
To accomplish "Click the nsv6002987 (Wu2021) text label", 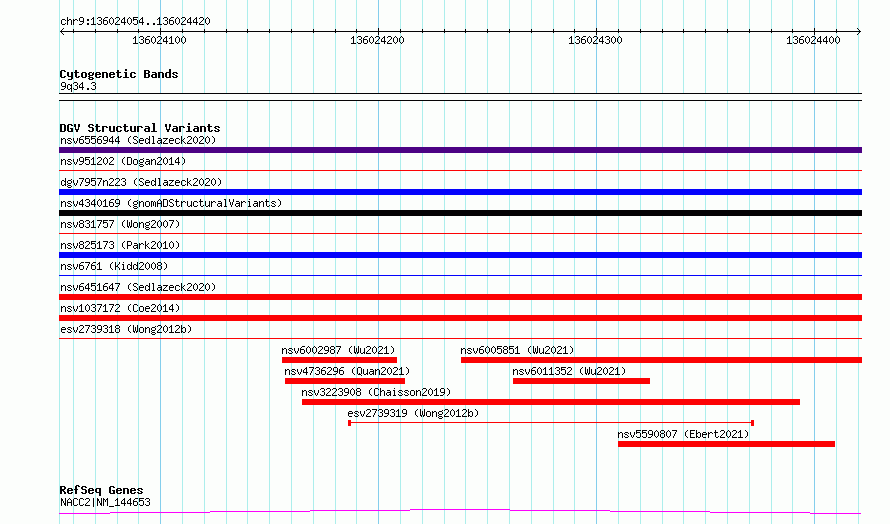I will [x=338, y=350].
